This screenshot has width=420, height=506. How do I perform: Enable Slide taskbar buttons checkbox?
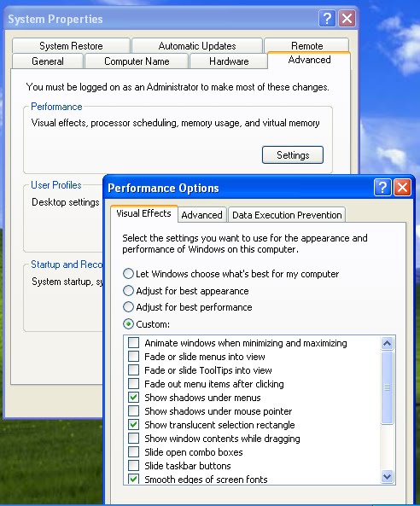coord(133,466)
